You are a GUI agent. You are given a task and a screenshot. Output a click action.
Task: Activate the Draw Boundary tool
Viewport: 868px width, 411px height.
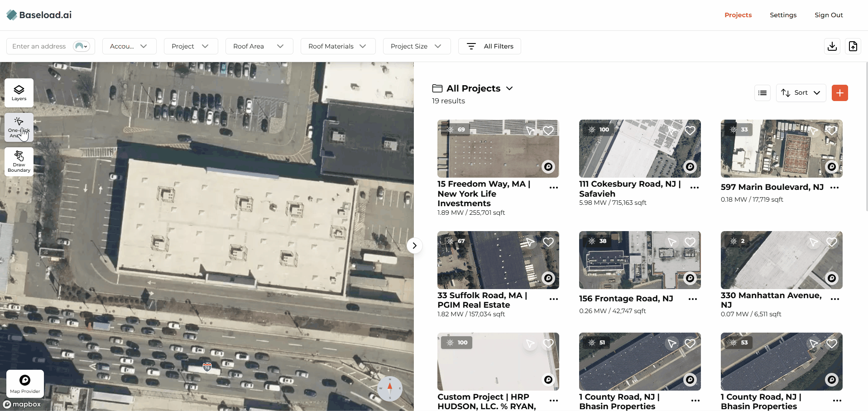tap(19, 161)
